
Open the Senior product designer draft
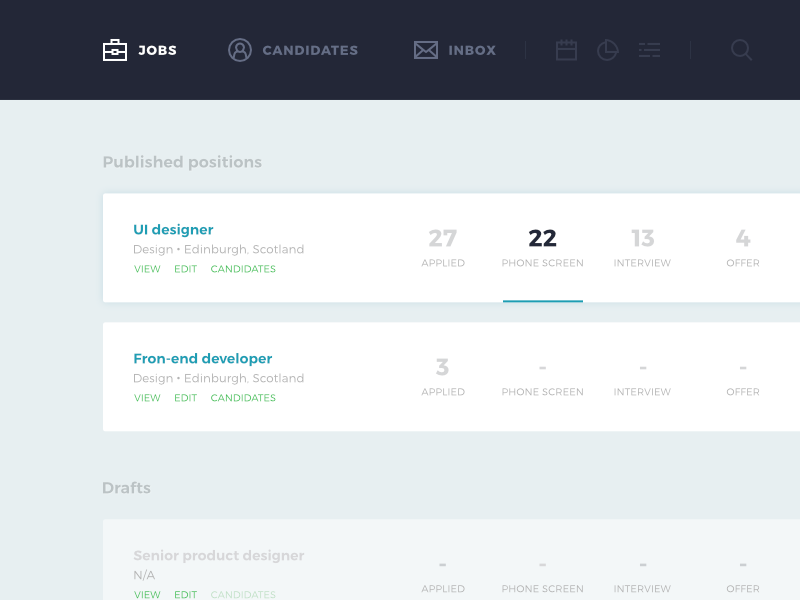coord(218,555)
